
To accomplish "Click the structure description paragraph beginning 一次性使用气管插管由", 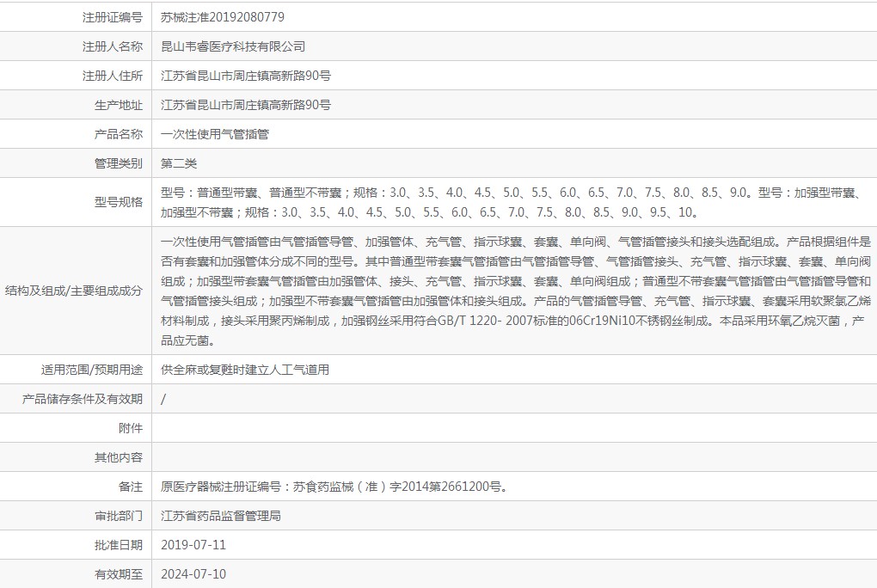I will tap(516, 291).
